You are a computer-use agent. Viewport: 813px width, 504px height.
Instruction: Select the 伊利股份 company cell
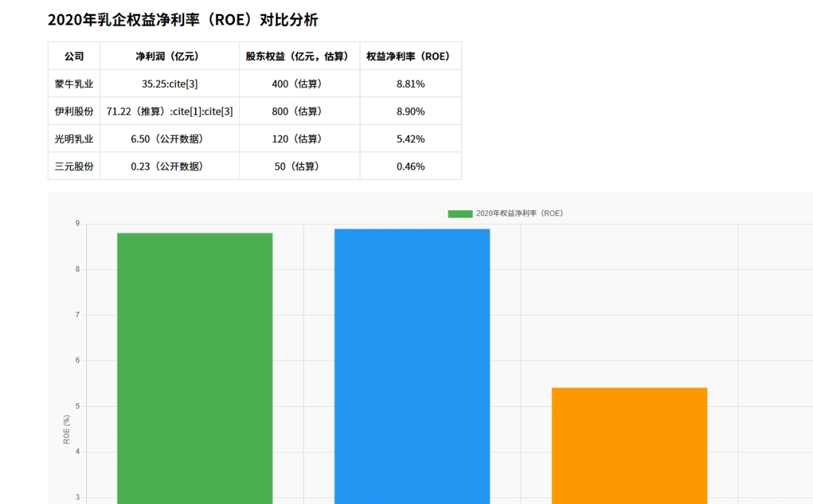coord(74,111)
